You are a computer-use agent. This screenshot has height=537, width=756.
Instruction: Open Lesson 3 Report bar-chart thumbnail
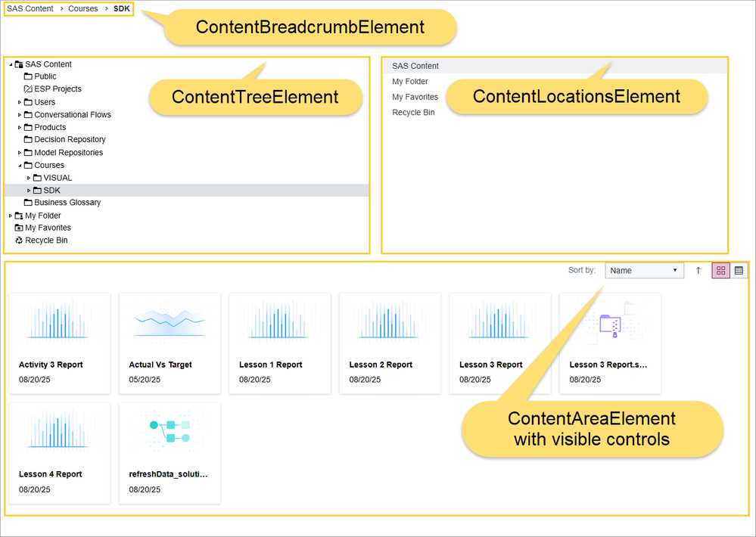pyautogui.click(x=499, y=320)
